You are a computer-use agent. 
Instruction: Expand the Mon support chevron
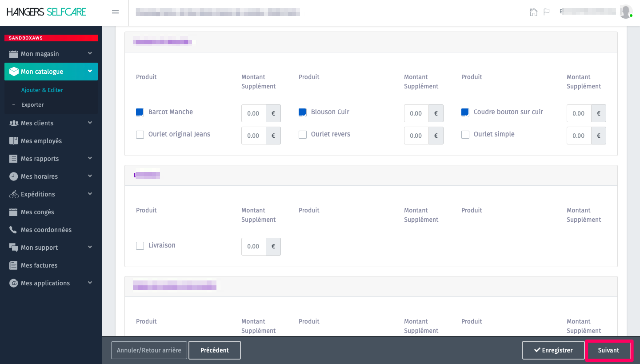pyautogui.click(x=90, y=247)
